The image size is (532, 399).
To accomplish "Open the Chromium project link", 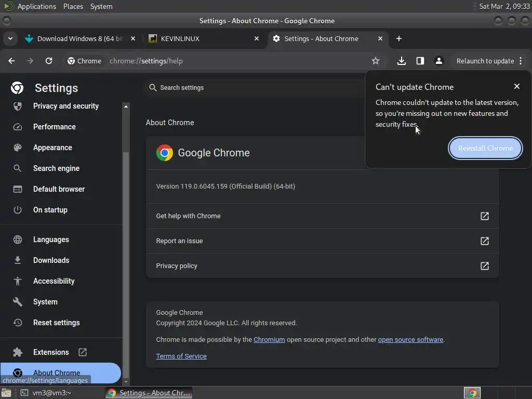I will (x=269, y=340).
